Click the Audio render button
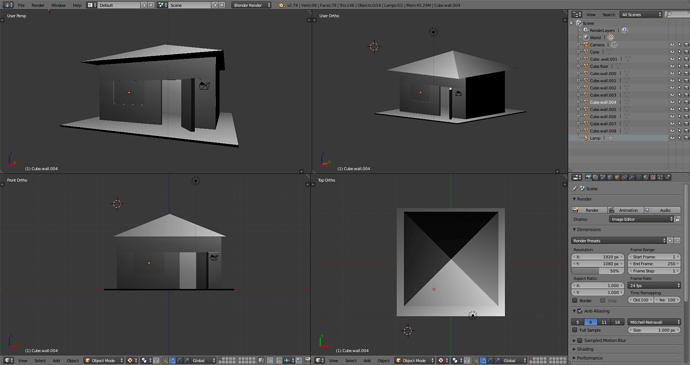The width and height of the screenshot is (690, 365). point(662,210)
